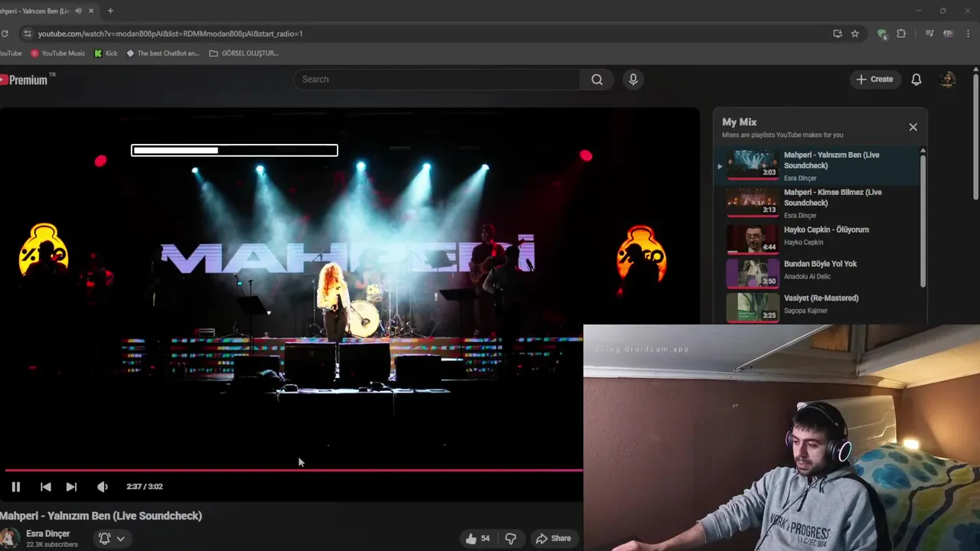The image size is (980, 551).
Task: Open the Create menu button
Action: click(874, 80)
